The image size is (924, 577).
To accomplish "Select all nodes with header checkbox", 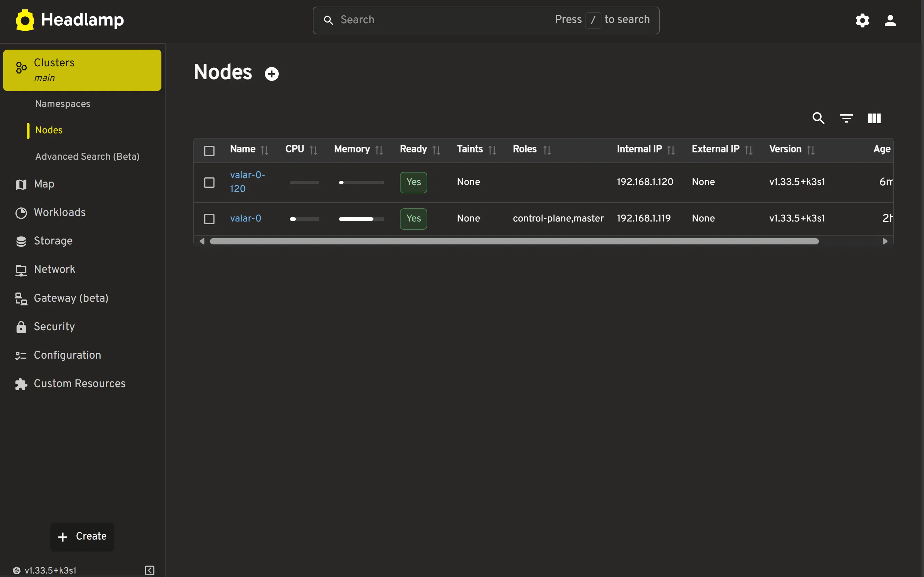I will (209, 150).
